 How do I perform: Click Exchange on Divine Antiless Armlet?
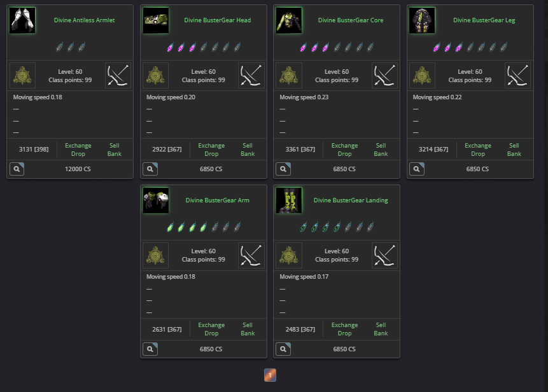78,145
